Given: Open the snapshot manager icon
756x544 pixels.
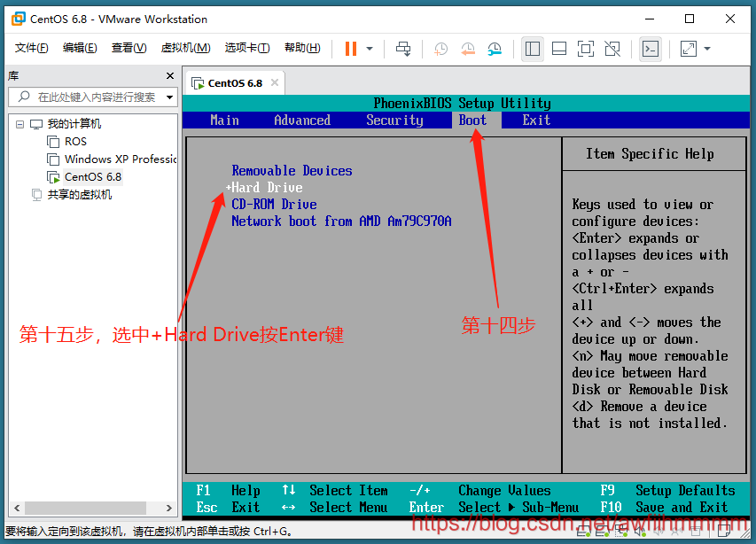Looking at the screenshot, I should pyautogui.click(x=495, y=49).
